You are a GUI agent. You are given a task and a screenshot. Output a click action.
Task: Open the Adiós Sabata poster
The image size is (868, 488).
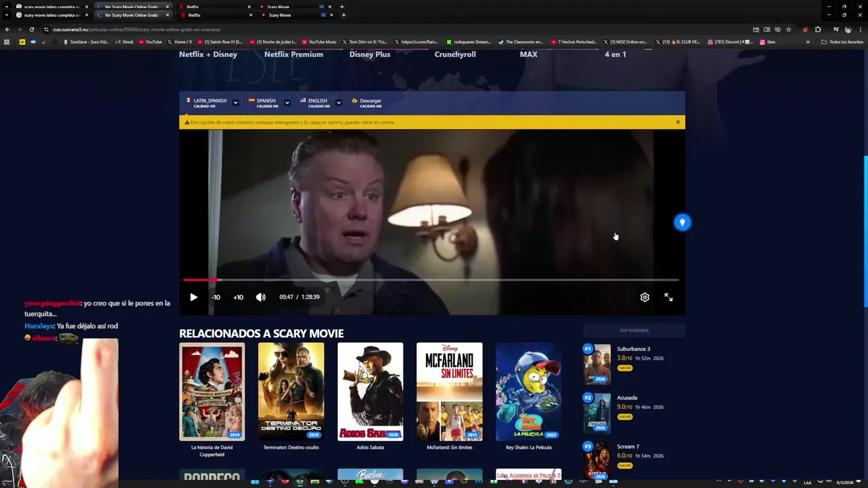[x=370, y=392]
